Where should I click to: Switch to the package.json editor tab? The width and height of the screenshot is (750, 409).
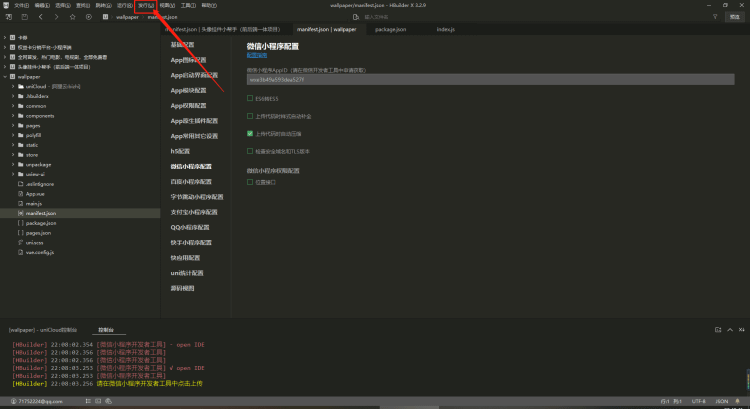tap(390, 29)
